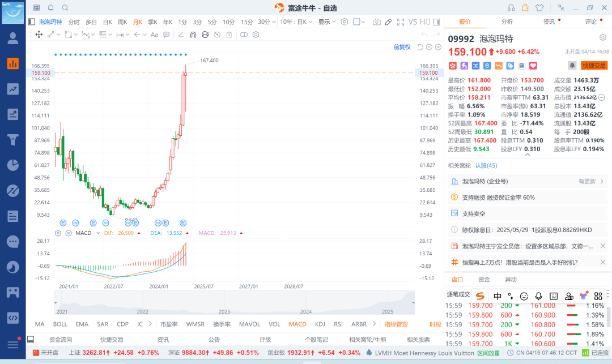
Task: Open the 资讯 tab in right panel
Action: [549, 22]
